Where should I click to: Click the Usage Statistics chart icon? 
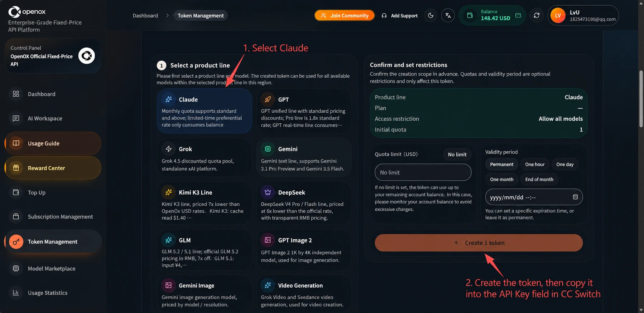click(16, 293)
